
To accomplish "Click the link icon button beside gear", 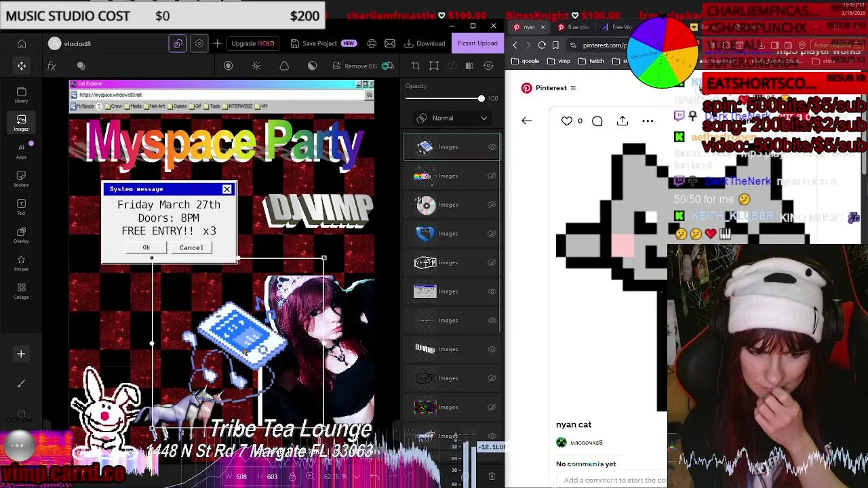I will coord(178,43).
